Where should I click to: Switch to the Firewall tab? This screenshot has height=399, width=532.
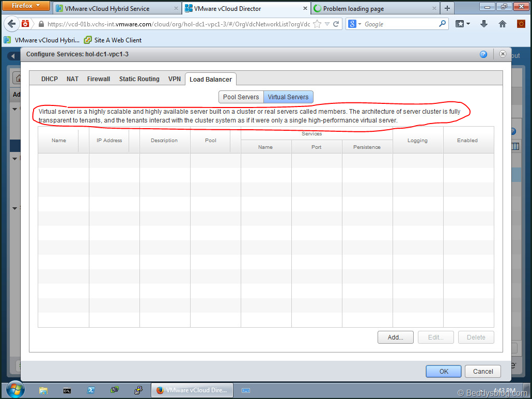tap(98, 79)
